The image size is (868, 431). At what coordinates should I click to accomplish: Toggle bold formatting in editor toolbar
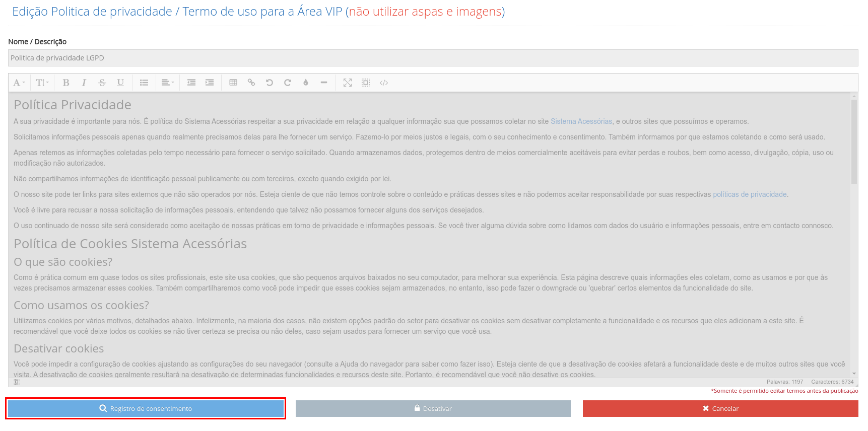click(66, 83)
